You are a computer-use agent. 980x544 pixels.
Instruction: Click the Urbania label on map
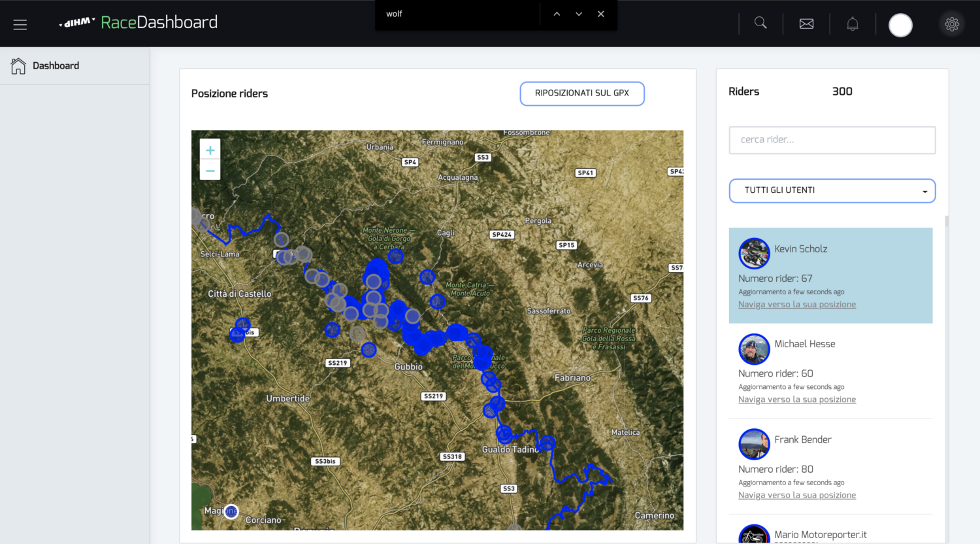pyautogui.click(x=380, y=147)
